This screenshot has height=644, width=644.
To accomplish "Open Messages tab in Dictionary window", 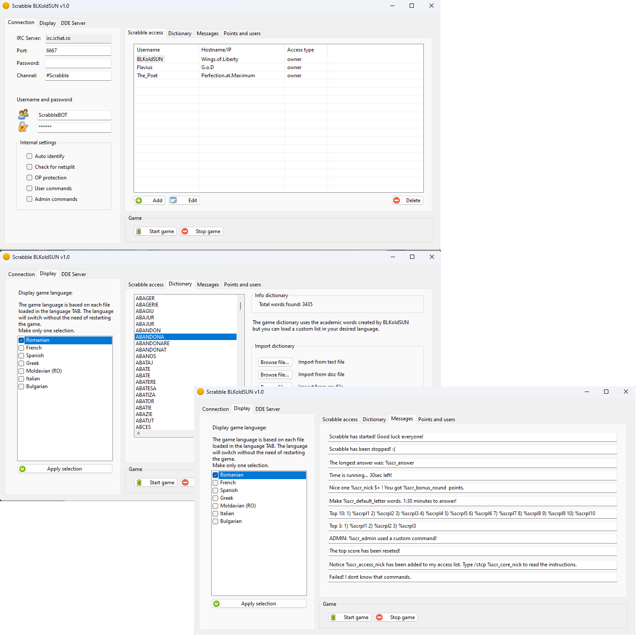I will (x=208, y=285).
